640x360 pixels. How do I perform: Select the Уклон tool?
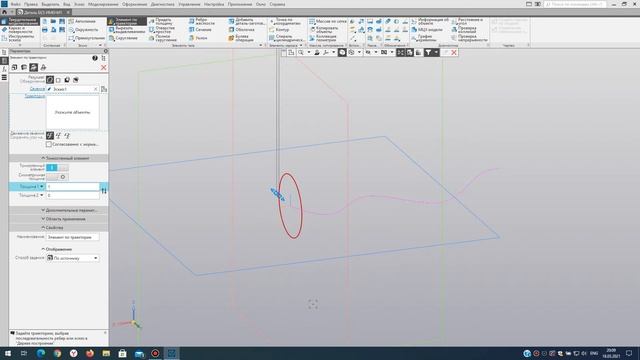pos(198,38)
